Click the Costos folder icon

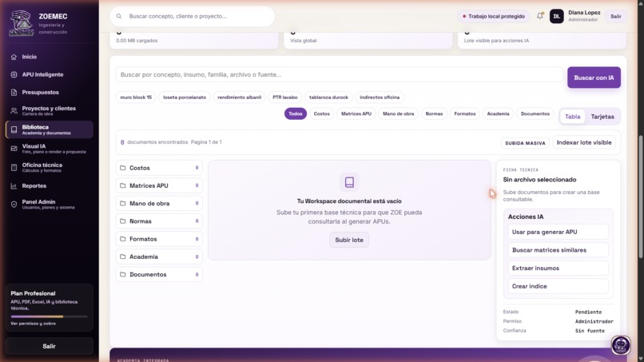click(x=123, y=168)
